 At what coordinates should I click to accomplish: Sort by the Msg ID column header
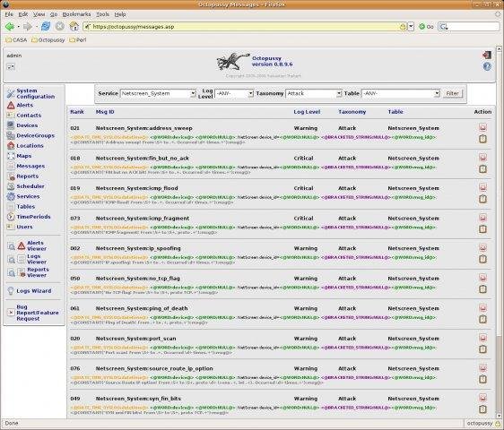pyautogui.click(x=105, y=112)
